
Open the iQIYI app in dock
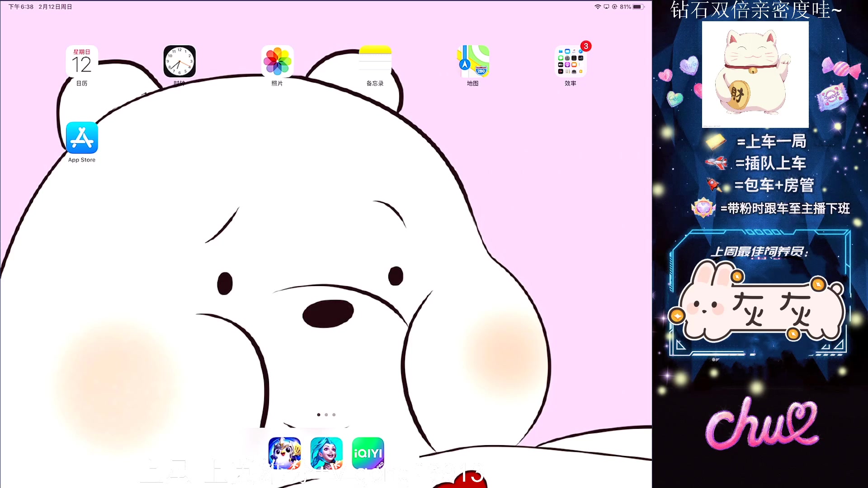pyautogui.click(x=368, y=453)
